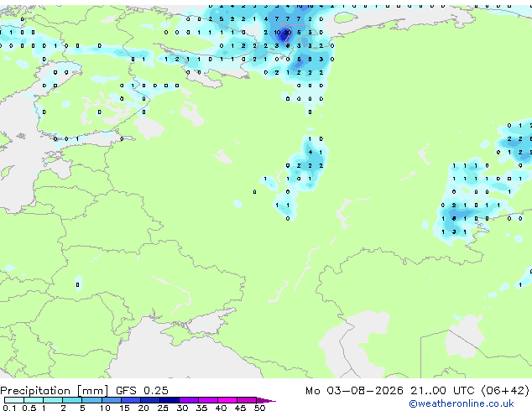Image resolution: width=532 pixels, height=411 pixels.
Task: Click the 'GFS 0.25' model label
Action: (142, 391)
